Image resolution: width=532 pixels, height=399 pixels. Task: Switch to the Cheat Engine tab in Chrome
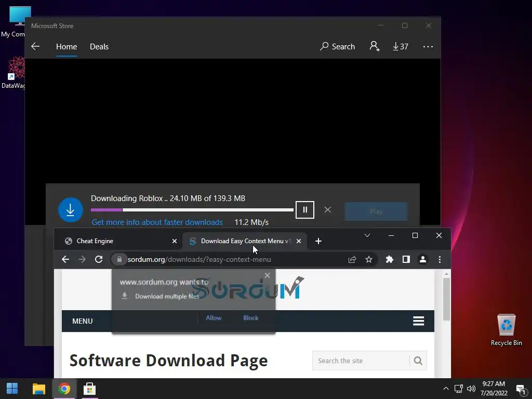pyautogui.click(x=119, y=241)
